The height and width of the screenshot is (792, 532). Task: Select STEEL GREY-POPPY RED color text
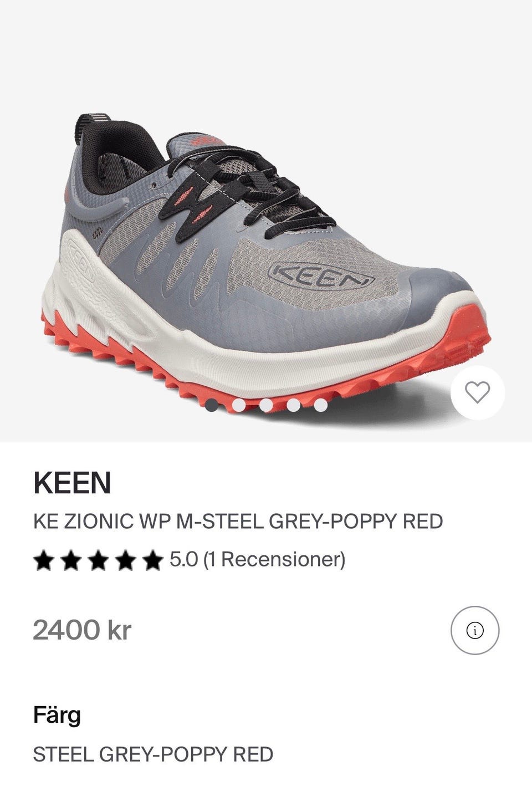[153, 754]
